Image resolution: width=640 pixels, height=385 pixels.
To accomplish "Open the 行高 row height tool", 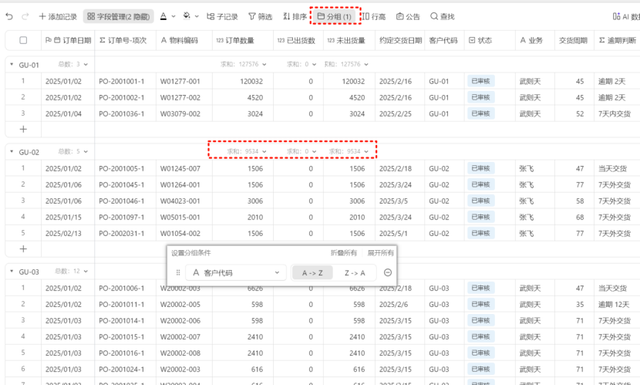I will pos(374,16).
